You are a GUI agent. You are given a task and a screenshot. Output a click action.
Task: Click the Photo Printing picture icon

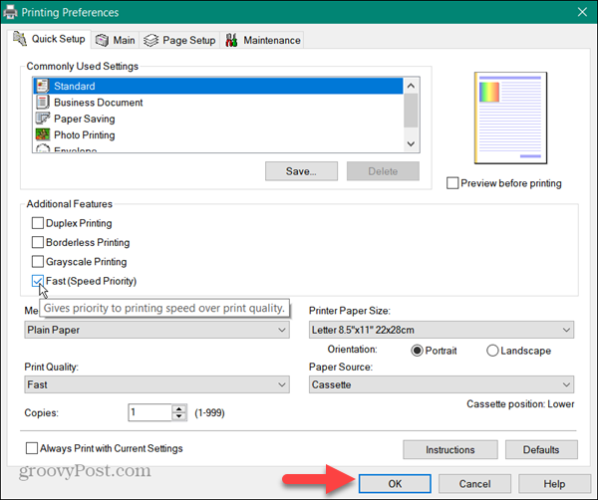tap(43, 135)
